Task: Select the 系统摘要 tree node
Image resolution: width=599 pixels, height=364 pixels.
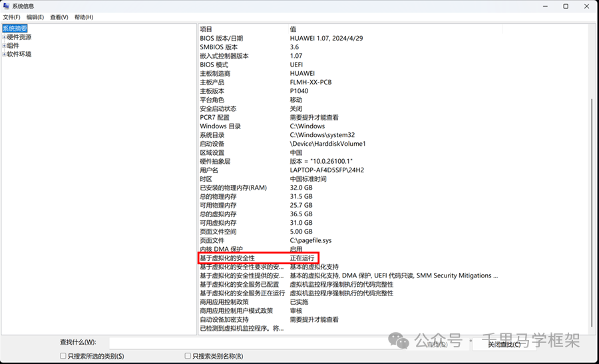Action: click(15, 29)
